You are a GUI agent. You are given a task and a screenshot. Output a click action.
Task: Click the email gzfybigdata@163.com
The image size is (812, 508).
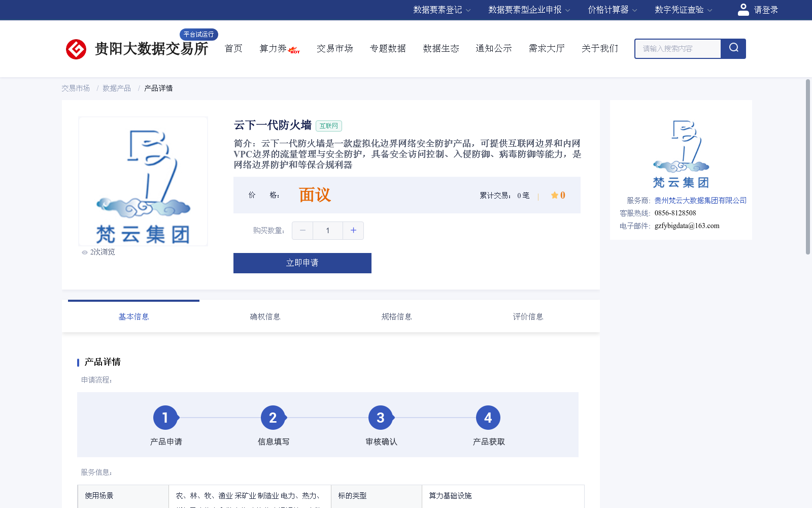click(687, 226)
